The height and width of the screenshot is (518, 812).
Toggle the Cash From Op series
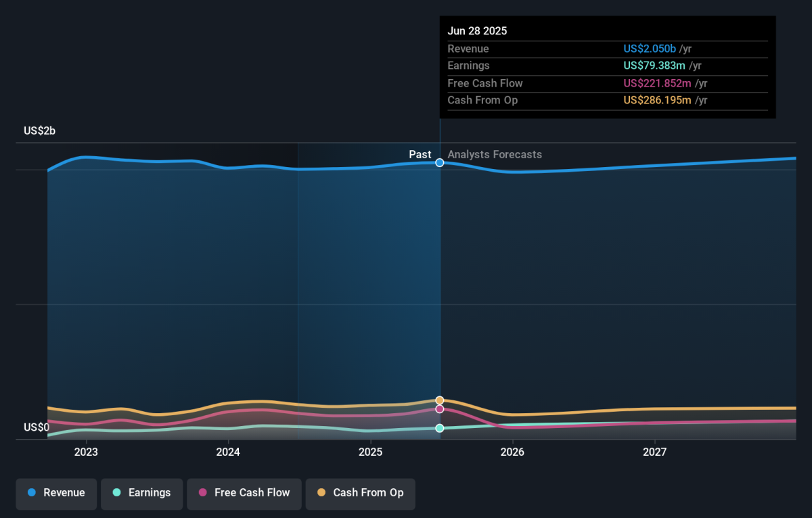[x=361, y=493]
